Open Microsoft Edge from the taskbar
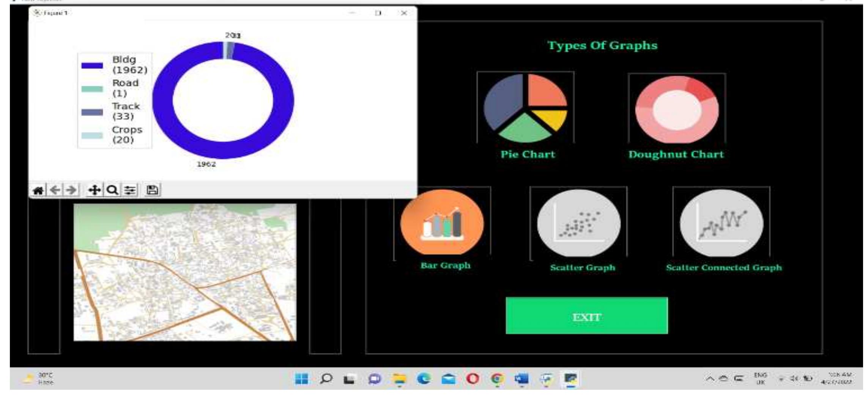868x400 pixels. point(424,379)
